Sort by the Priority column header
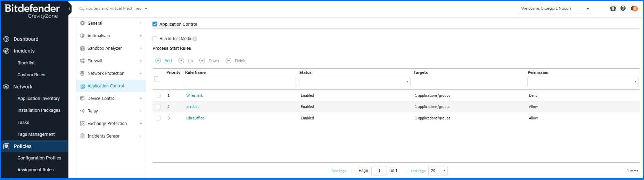The height and width of the screenshot is (180, 644). click(x=173, y=72)
